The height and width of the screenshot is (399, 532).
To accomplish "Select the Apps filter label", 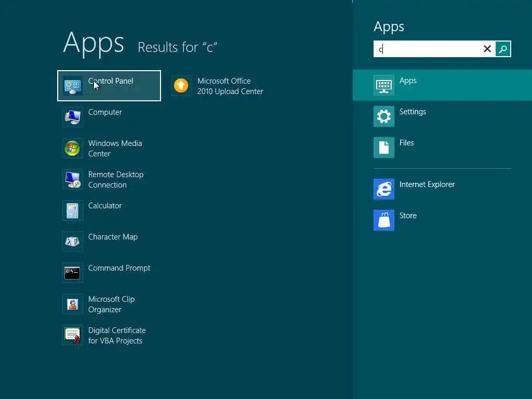I will [x=408, y=81].
